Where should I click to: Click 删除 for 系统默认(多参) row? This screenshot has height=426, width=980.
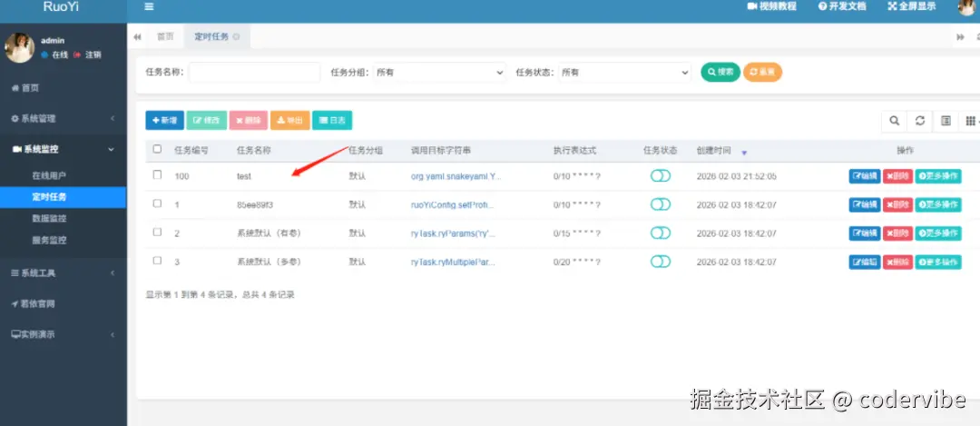click(897, 263)
